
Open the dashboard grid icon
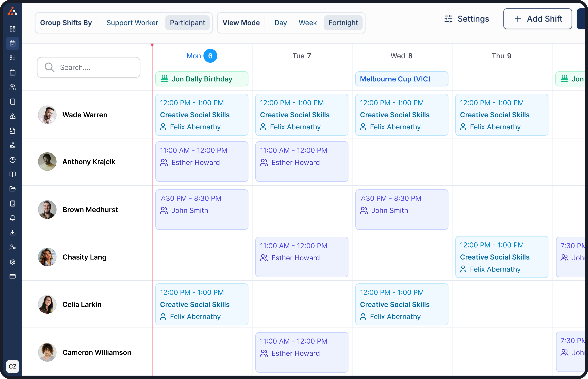pos(13,29)
